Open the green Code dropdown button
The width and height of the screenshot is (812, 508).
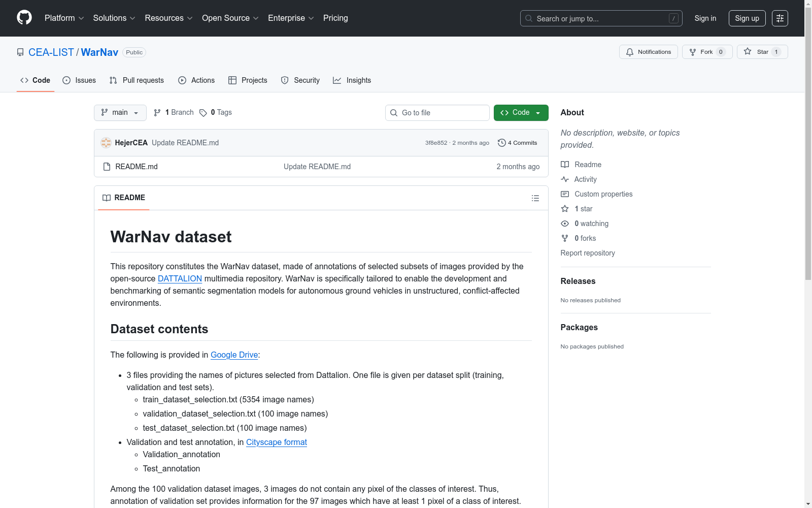tap(521, 113)
